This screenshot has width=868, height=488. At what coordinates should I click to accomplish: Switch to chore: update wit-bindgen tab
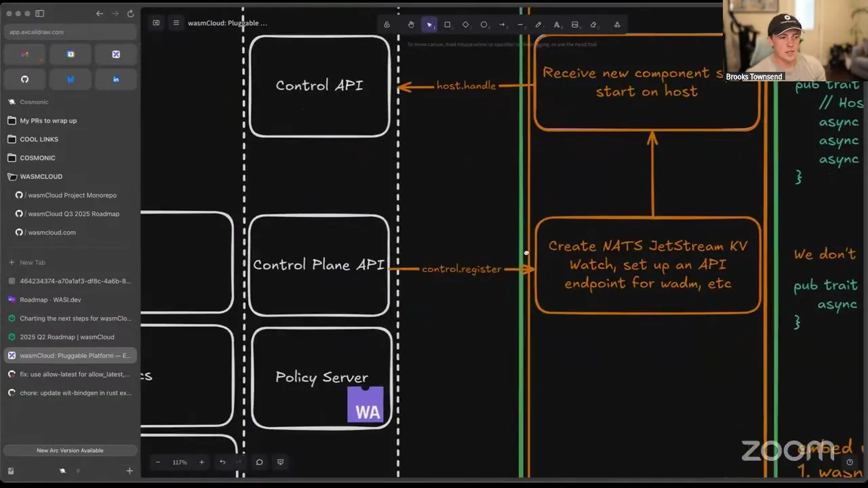70,392
